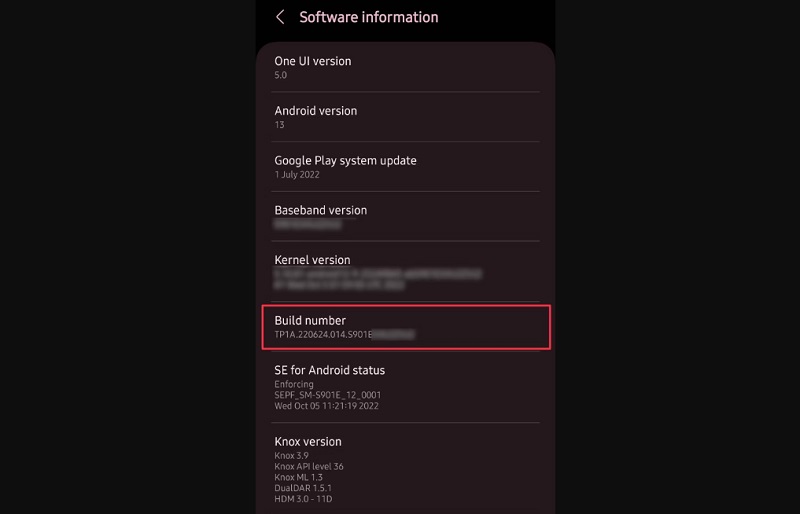Tap the Wed Oct 05 timestamp line
The height and width of the screenshot is (514, 800).
[327, 406]
